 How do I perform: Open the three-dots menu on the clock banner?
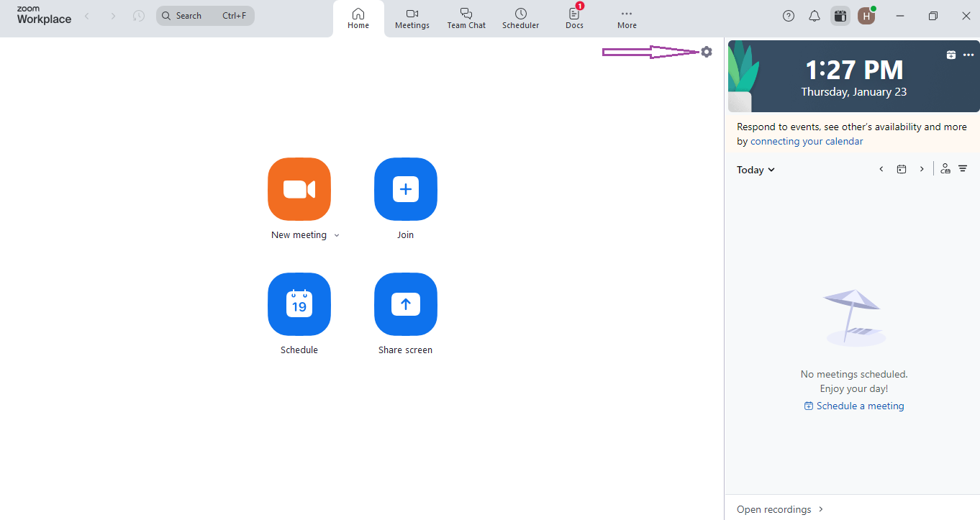click(x=968, y=55)
